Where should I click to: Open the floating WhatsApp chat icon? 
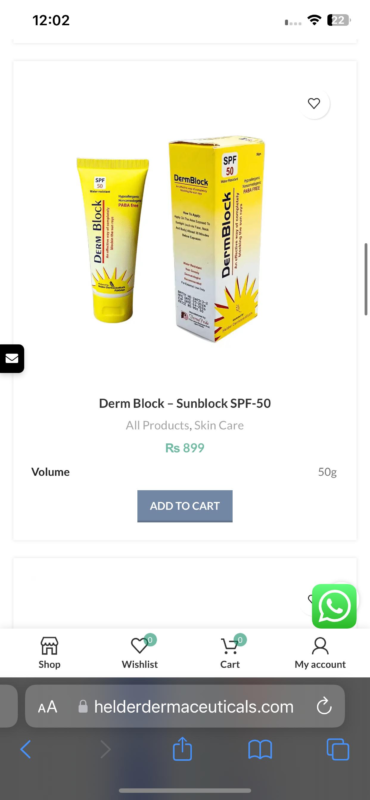[x=334, y=606]
